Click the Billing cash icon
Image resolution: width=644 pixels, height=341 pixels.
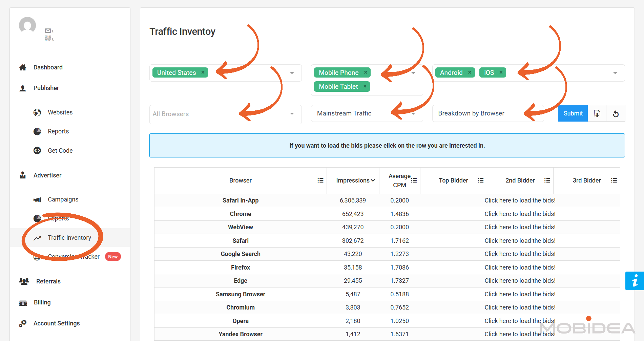(x=23, y=303)
